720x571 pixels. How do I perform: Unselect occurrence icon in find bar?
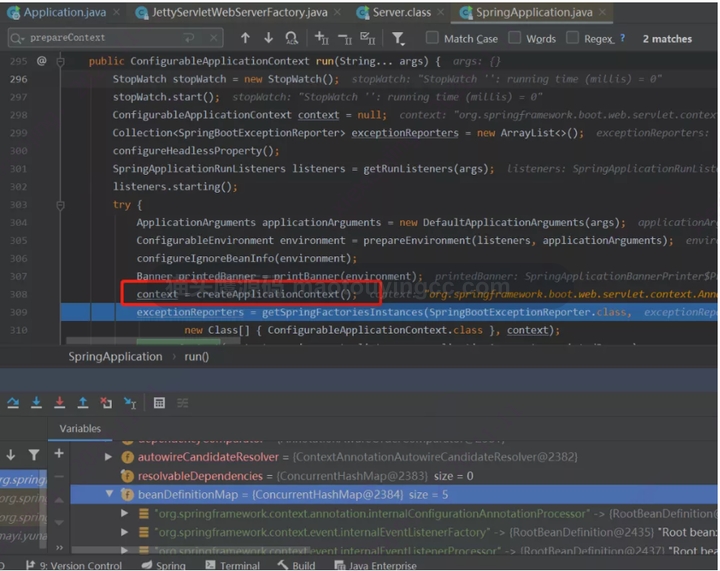(344, 39)
